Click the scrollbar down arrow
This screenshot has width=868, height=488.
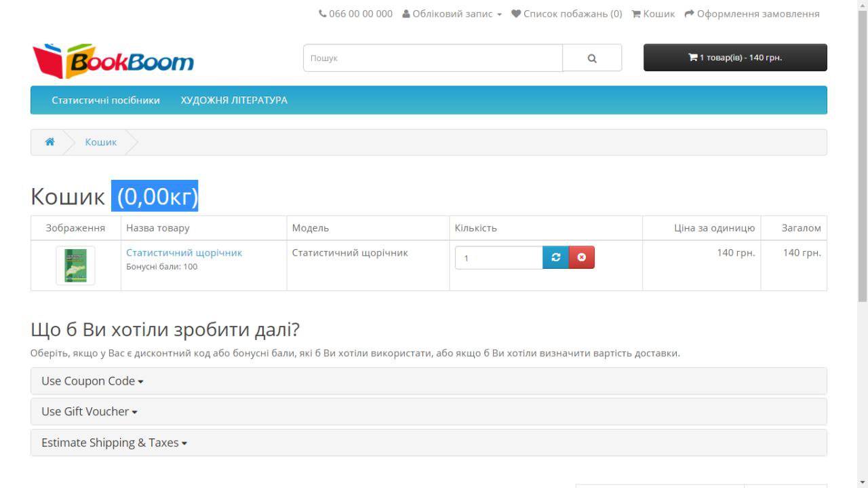click(x=863, y=482)
